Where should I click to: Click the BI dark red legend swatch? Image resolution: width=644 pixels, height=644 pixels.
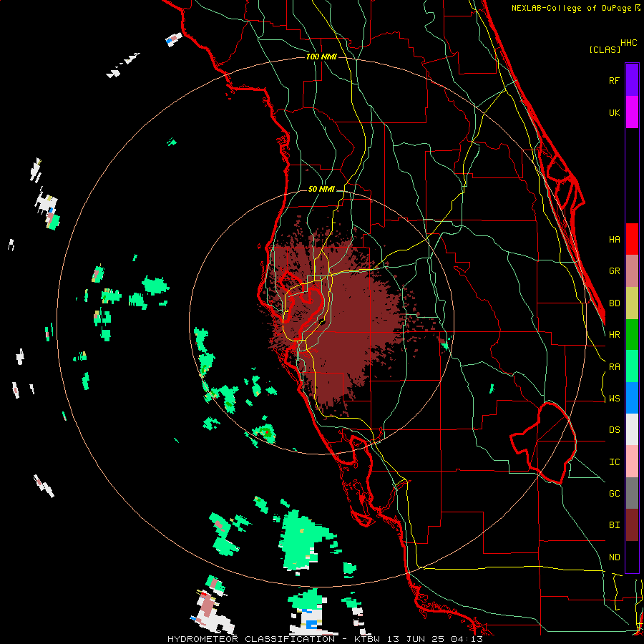632,525
